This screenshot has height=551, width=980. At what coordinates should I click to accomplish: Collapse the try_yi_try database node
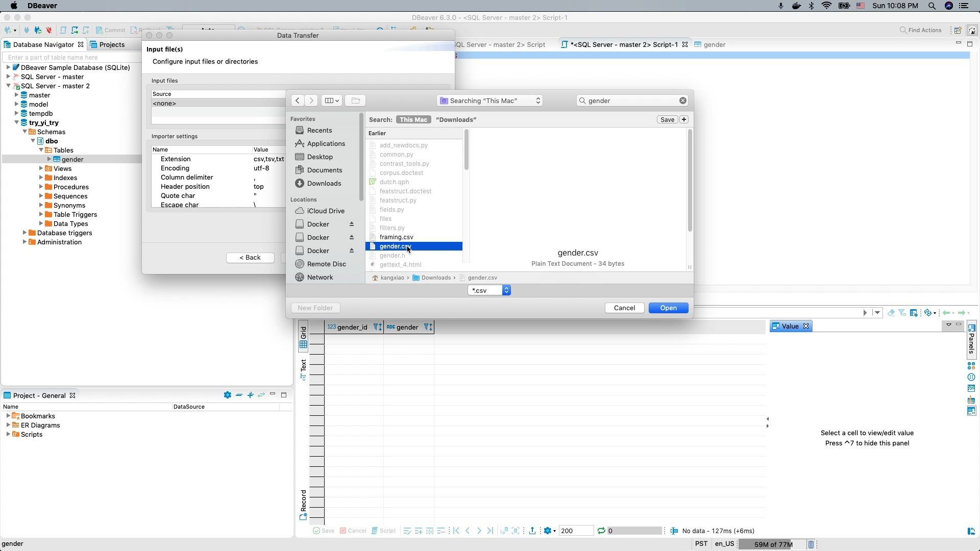coord(17,122)
